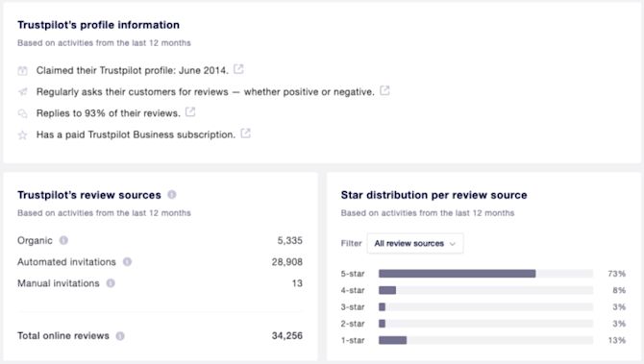Click the 3-star distribution bar
This screenshot has height=364, width=644.
pos(485,307)
